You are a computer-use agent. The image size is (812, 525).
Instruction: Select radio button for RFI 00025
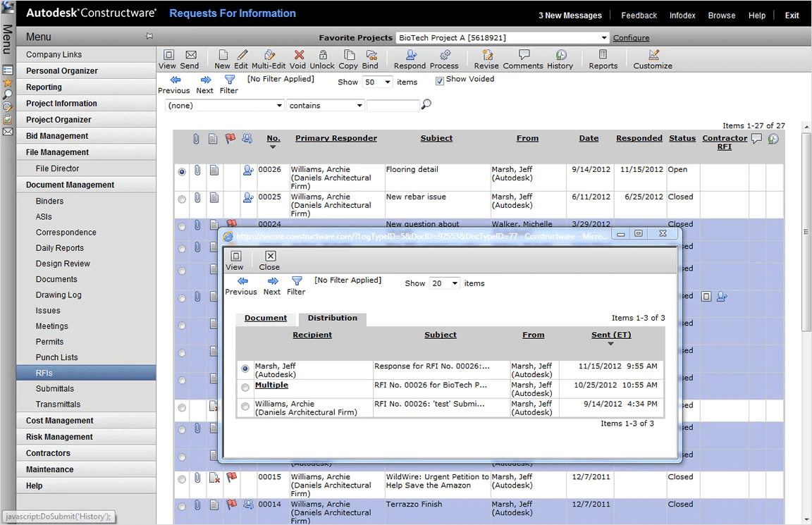pyautogui.click(x=182, y=199)
